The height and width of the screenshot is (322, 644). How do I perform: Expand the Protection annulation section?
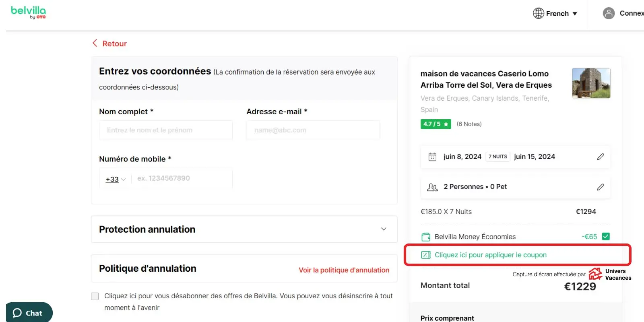click(x=383, y=229)
